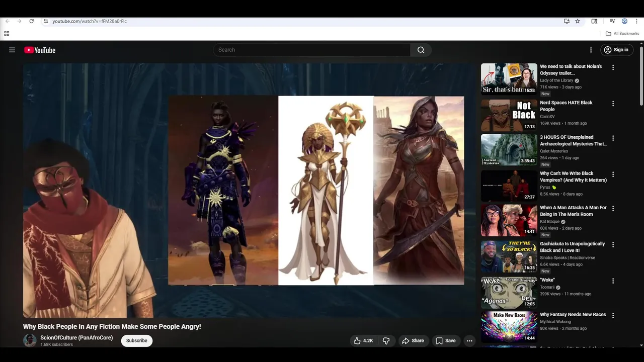Open options for "Woke" video
This screenshot has height=362, width=644.
pyautogui.click(x=613, y=281)
